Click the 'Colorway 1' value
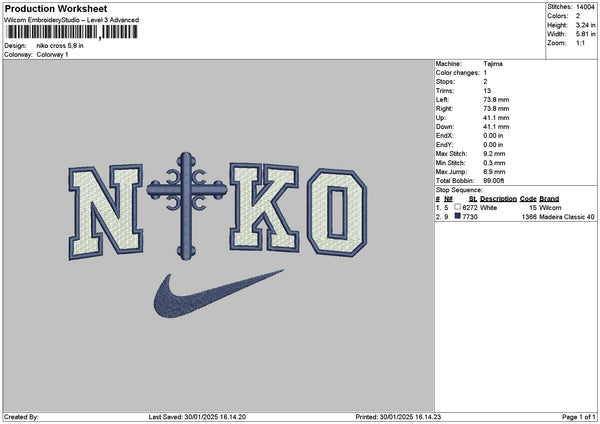600x424 pixels. coord(52,55)
